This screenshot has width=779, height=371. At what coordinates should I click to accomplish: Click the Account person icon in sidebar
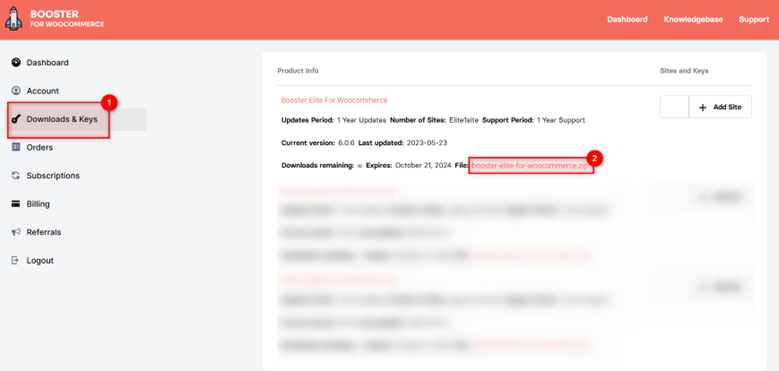(16, 91)
